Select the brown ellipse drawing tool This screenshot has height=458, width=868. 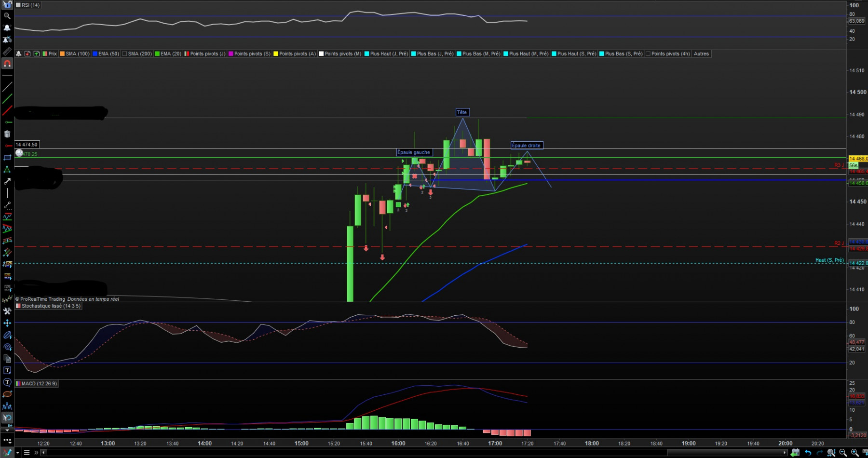pos(7,394)
